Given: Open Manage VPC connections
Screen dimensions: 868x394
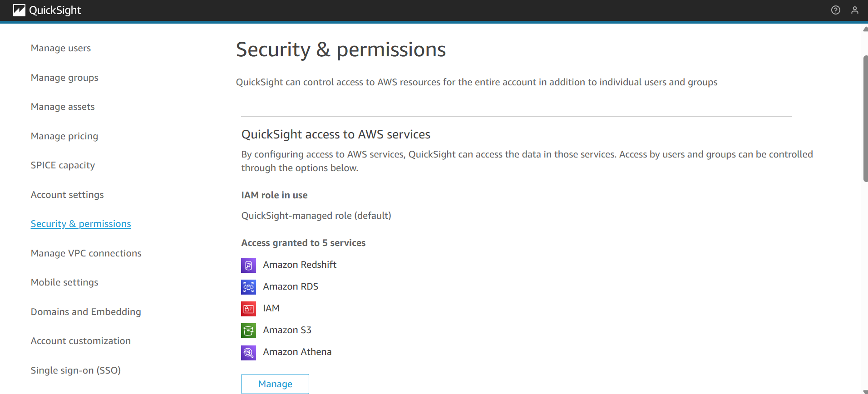Looking at the screenshot, I should (86, 253).
